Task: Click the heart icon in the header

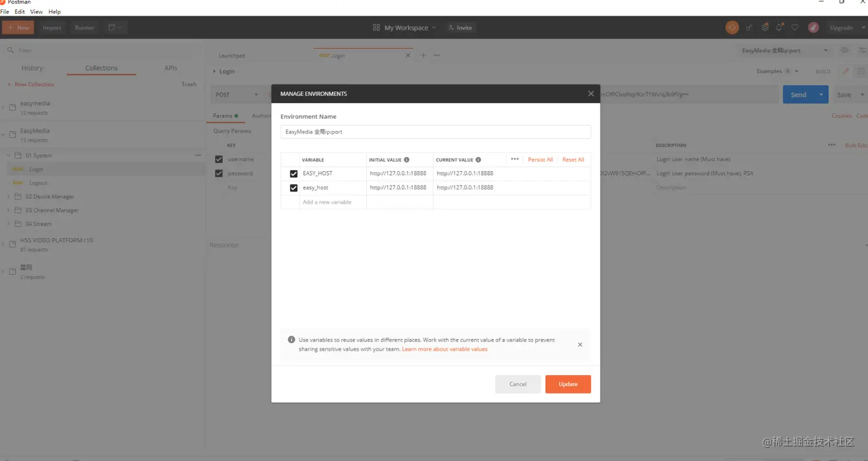Action: pos(795,28)
